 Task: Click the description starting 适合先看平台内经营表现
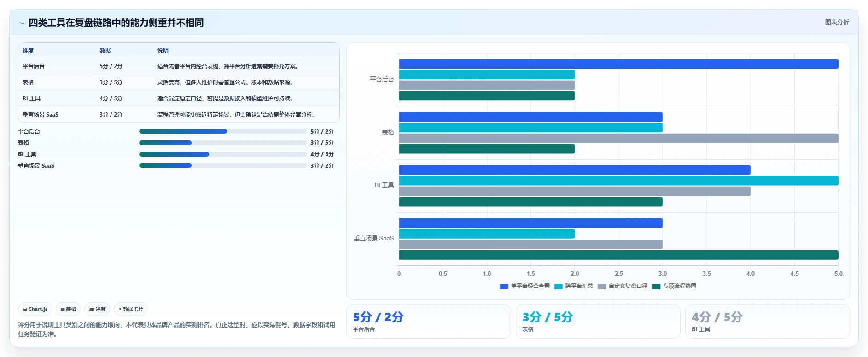tap(229, 66)
